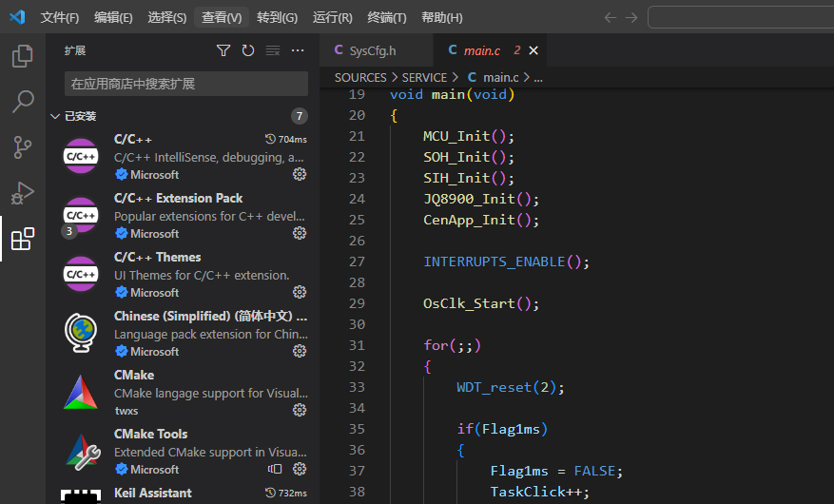Collapse the 已安装 section
This screenshot has height=504, width=834.
(x=55, y=116)
